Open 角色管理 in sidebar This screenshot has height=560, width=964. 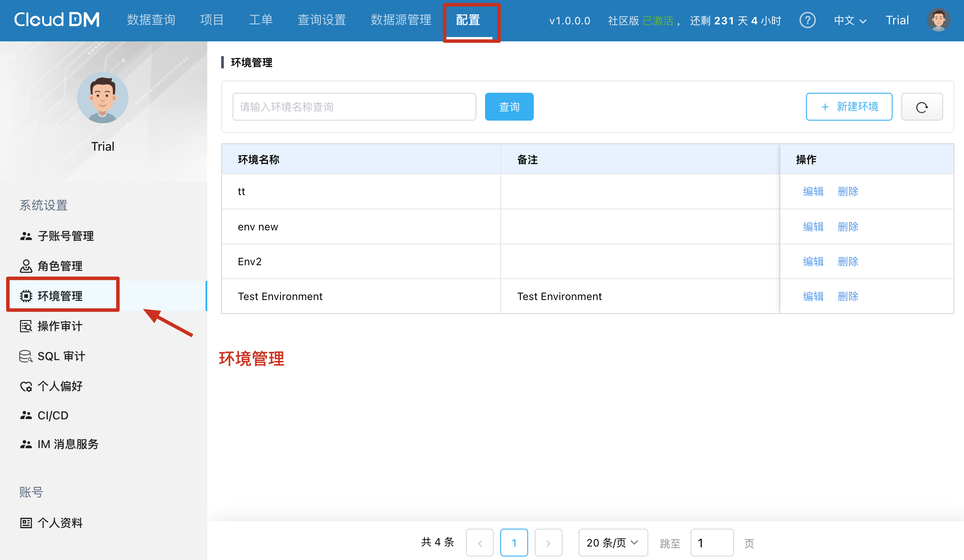click(x=60, y=266)
